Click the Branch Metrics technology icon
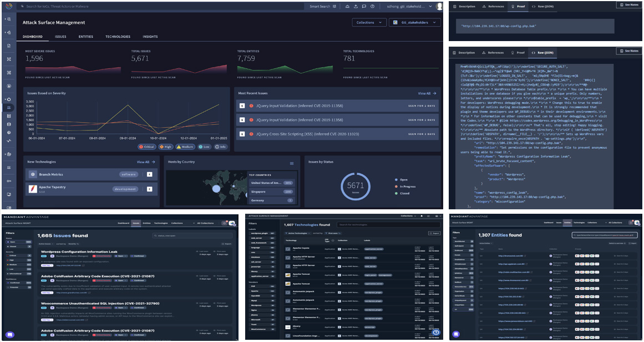The width and height of the screenshot is (644, 342). tap(33, 174)
